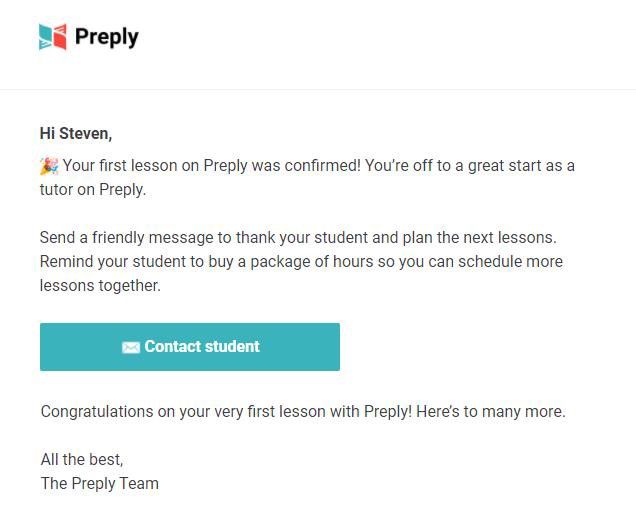Click the 'Send a friendly message' sentence
Viewport: 636px width, 518px height.
coord(298,238)
